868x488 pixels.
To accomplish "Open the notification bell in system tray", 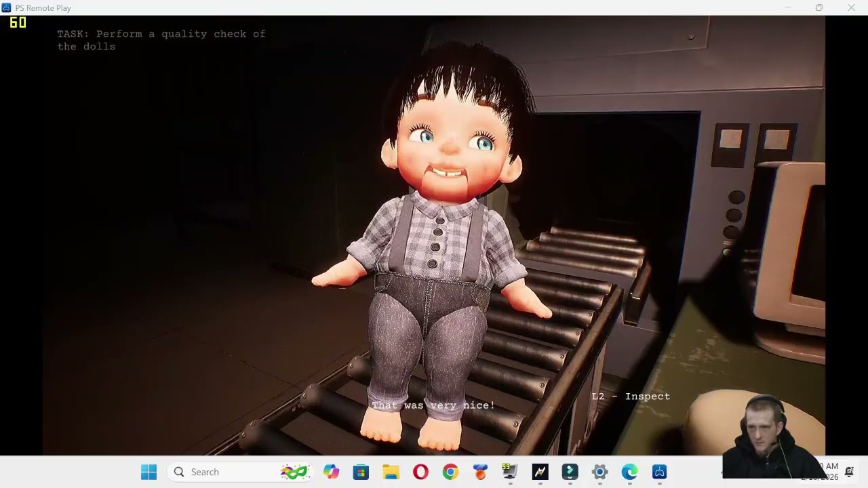I will coord(849,472).
